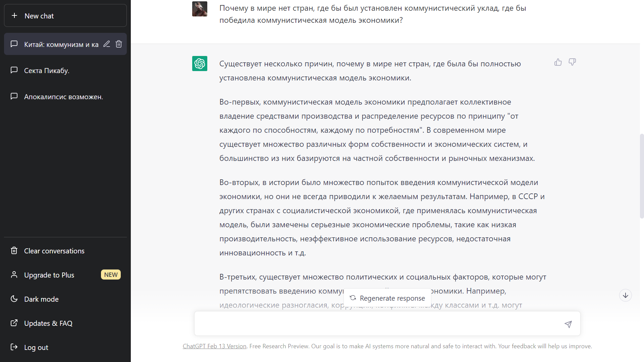Click the user avatar image
The width and height of the screenshot is (644, 362).
(200, 9)
